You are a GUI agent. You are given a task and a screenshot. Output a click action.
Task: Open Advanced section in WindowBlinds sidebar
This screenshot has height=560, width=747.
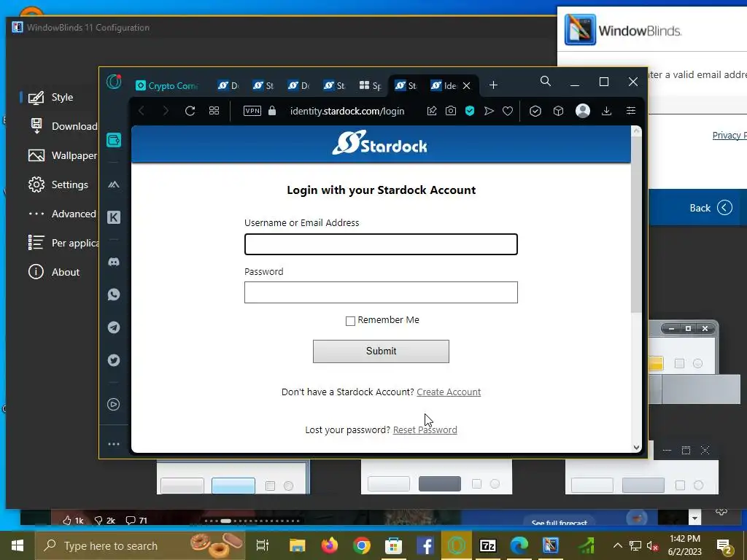pyautogui.click(x=62, y=214)
